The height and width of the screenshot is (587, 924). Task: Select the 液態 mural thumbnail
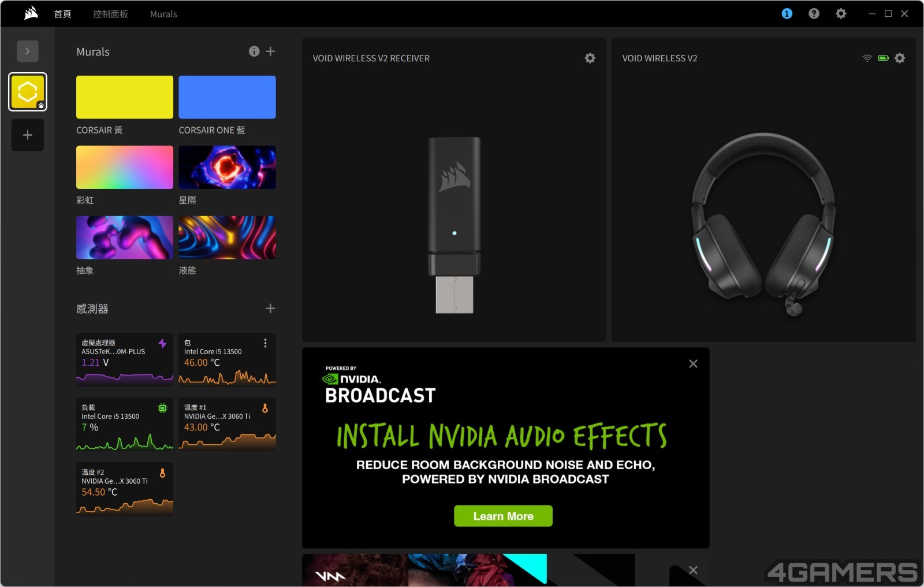tap(228, 237)
